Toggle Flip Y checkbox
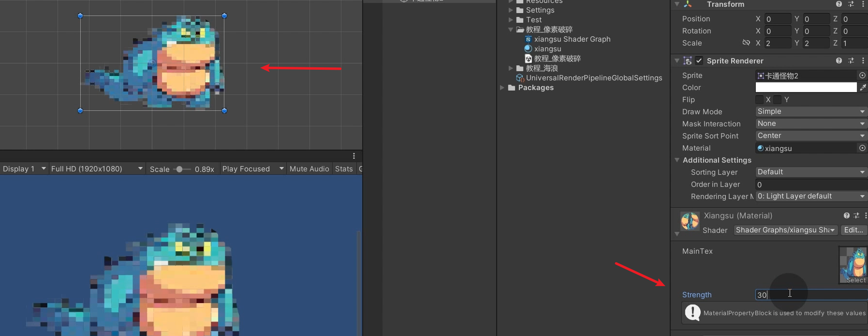868x336 pixels. tap(777, 100)
